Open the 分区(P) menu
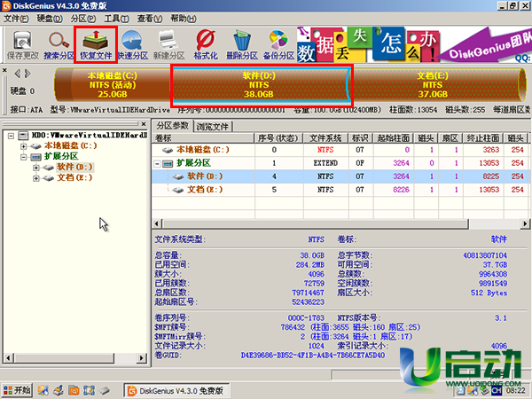Image resolution: width=532 pixels, height=399 pixels. coord(83,19)
